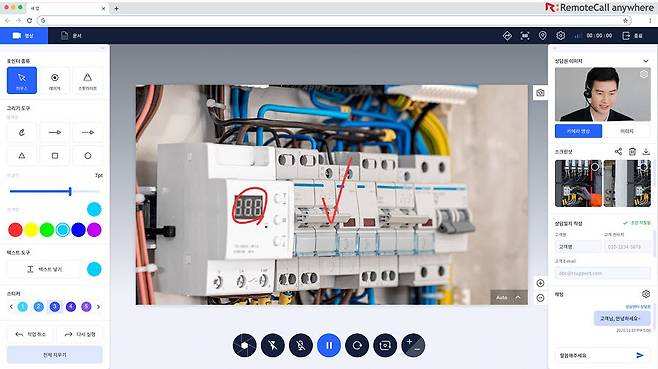Select the laser pointer tool

55,80
